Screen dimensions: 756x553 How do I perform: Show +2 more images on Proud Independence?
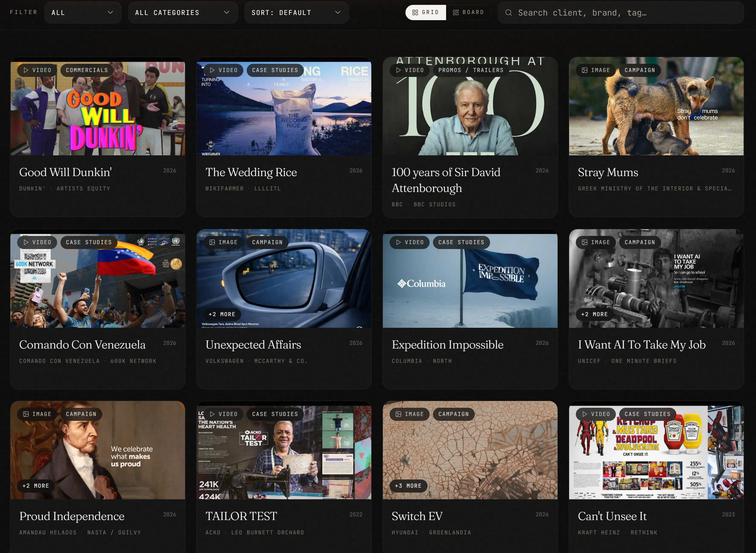pos(36,486)
